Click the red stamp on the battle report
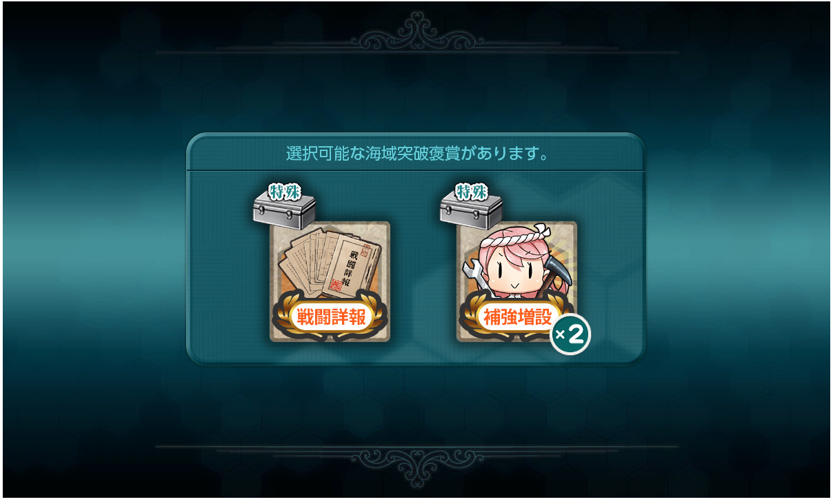The image size is (833, 504). pos(337,285)
